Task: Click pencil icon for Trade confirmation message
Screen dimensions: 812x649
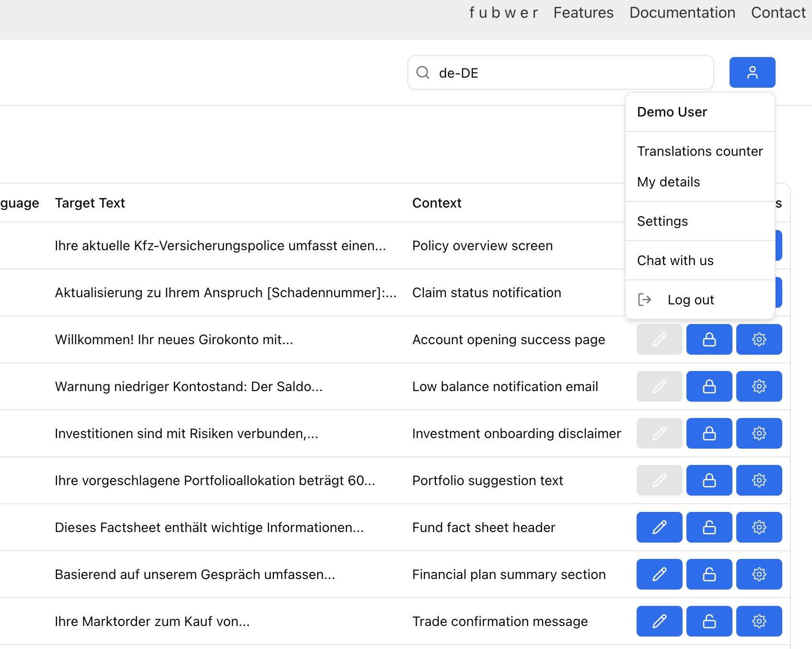Action: [x=659, y=621]
